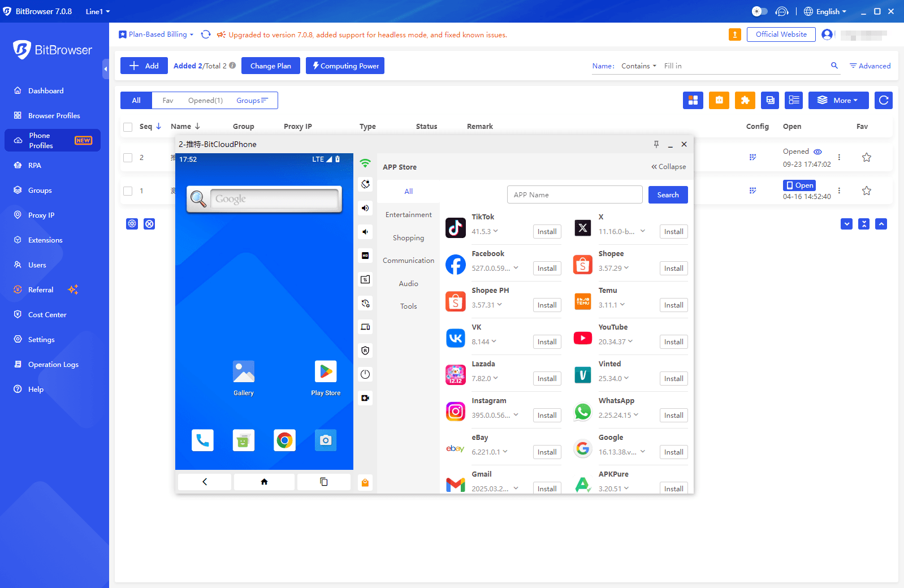The width and height of the screenshot is (904, 588).
Task: Click the orange puzzle extension icon
Action: [745, 100]
